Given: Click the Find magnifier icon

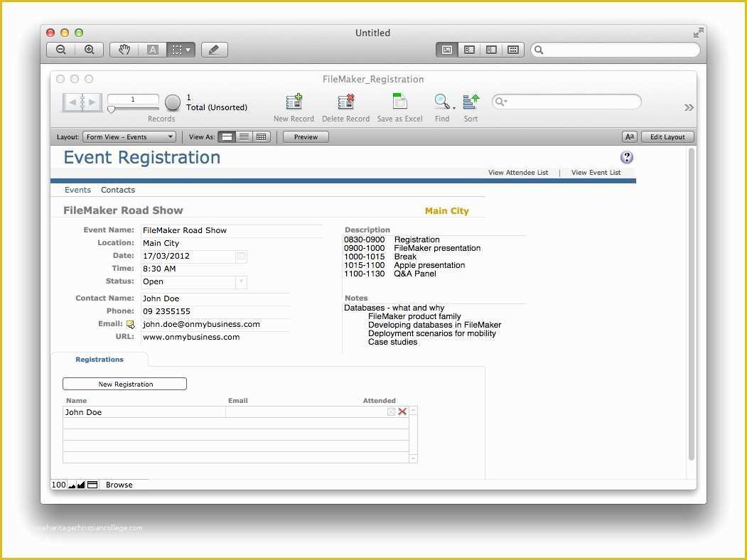Looking at the screenshot, I should [x=441, y=102].
